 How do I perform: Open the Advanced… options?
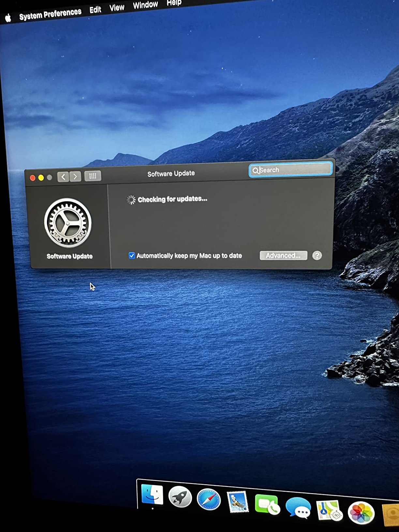tap(283, 255)
